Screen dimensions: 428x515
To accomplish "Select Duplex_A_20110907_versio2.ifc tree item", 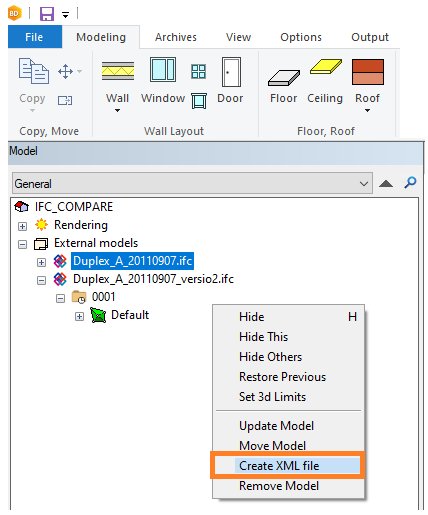I will point(153,279).
